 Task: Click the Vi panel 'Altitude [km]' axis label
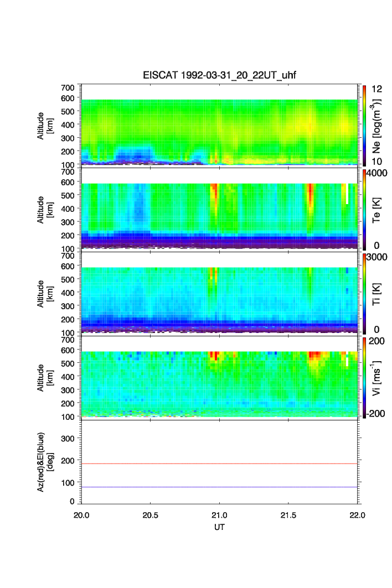click(45, 378)
